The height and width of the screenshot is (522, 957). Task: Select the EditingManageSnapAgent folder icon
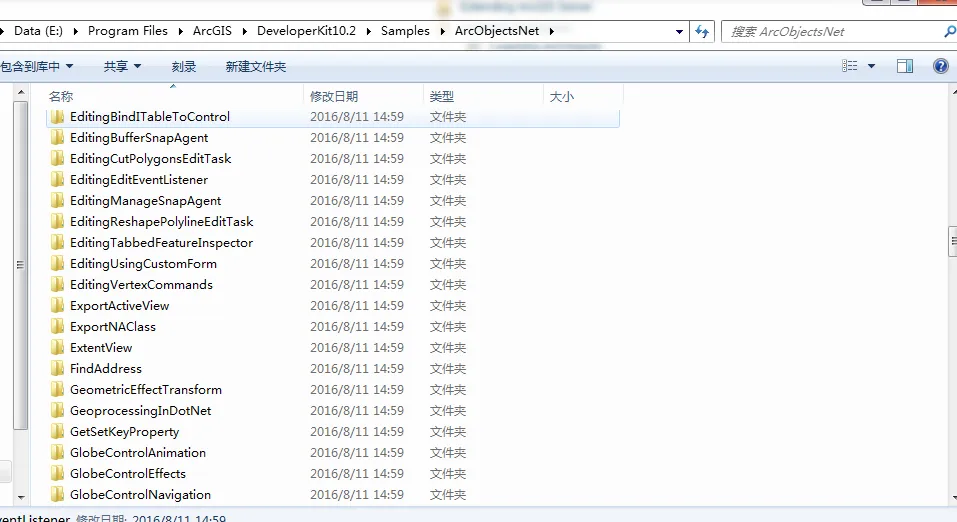coord(57,200)
